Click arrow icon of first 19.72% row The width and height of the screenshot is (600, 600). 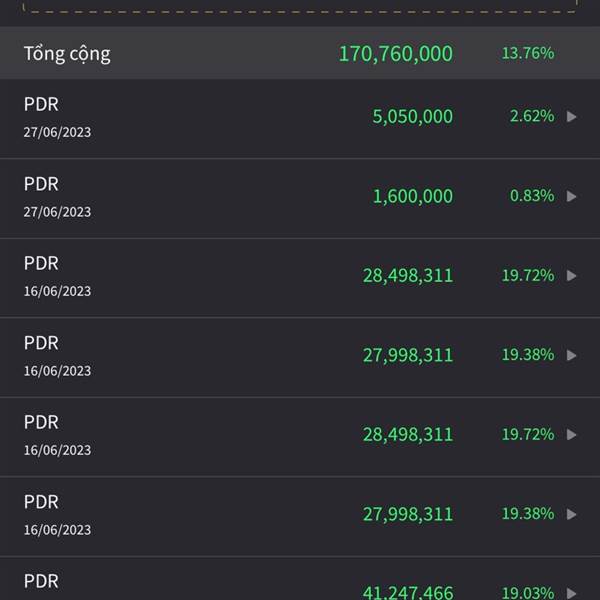point(571,276)
